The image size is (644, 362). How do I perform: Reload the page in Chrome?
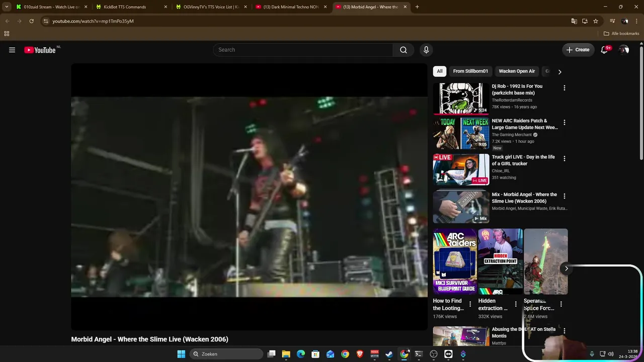click(x=31, y=21)
